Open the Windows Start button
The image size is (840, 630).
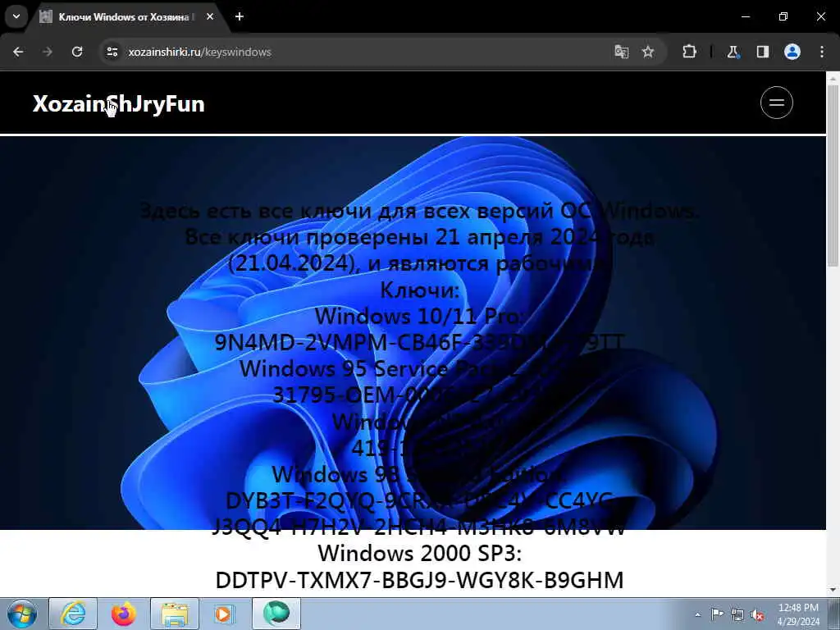(x=22, y=614)
